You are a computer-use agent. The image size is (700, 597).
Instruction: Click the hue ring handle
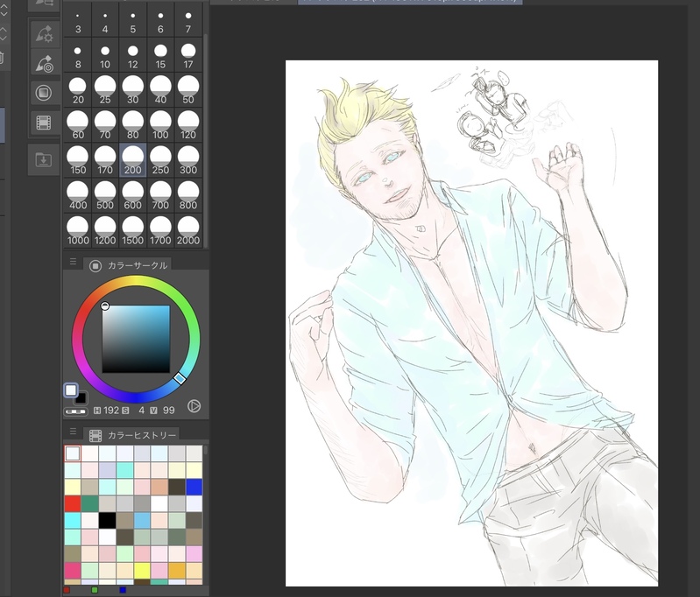(180, 379)
